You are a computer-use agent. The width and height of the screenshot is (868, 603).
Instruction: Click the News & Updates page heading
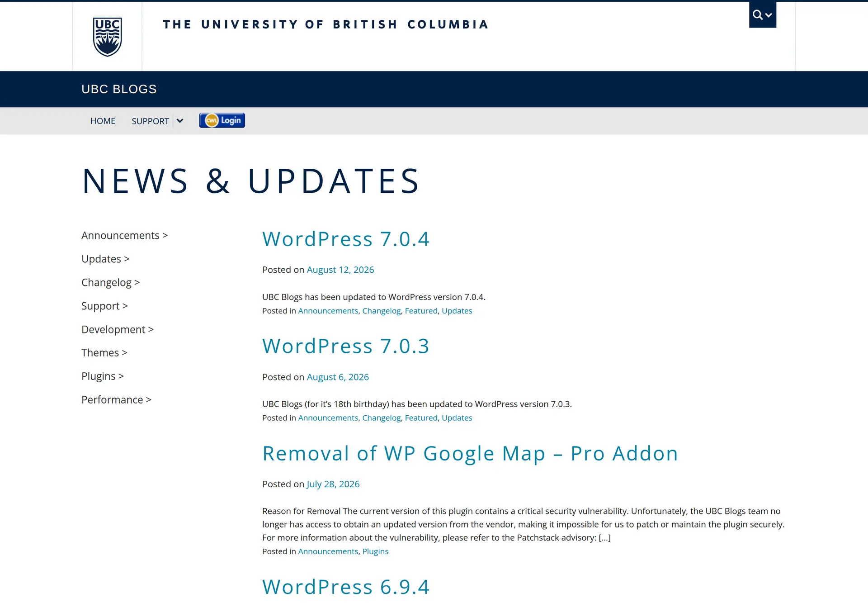[x=251, y=181]
